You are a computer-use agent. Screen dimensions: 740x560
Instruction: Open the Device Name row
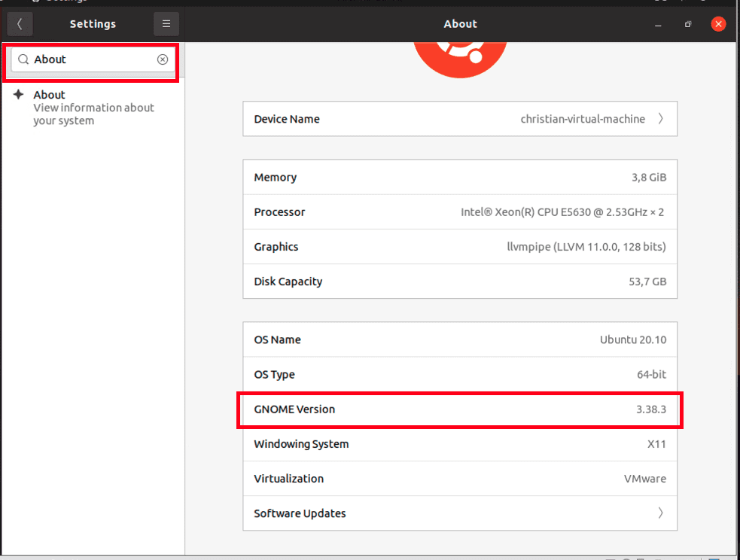(459, 119)
